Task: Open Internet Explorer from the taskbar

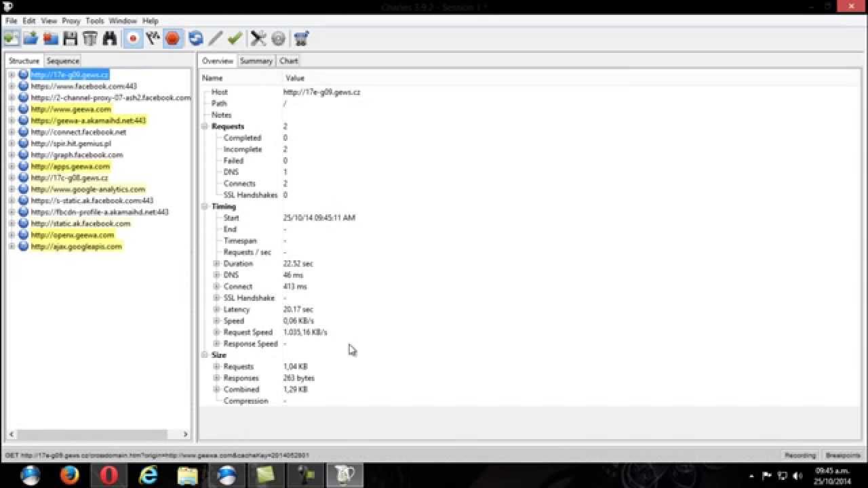Action: 148,476
